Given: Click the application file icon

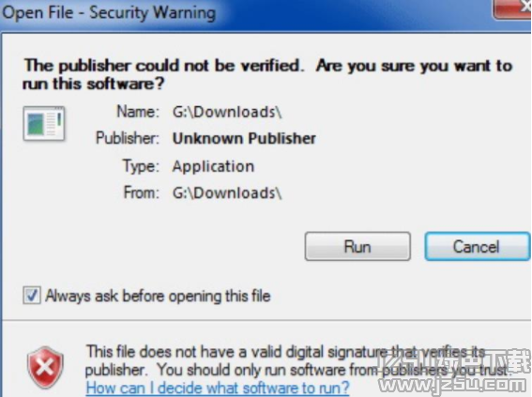Looking at the screenshot, I should point(44,124).
